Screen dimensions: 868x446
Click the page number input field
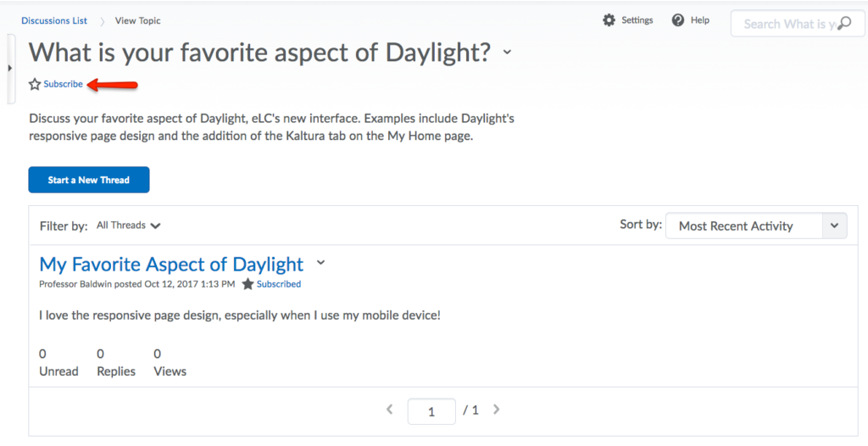tap(431, 411)
